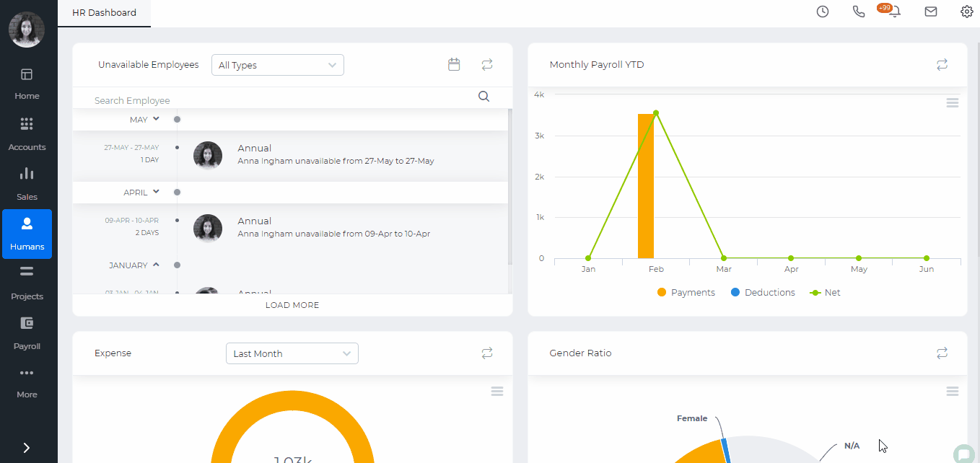Open the chat support bubble
Viewport: 980px width, 463px height.
tap(963, 454)
